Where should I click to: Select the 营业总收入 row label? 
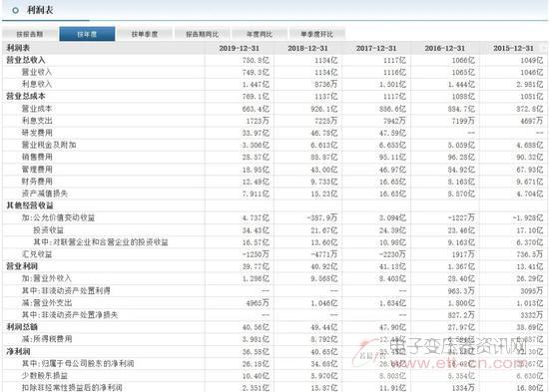click(26, 60)
